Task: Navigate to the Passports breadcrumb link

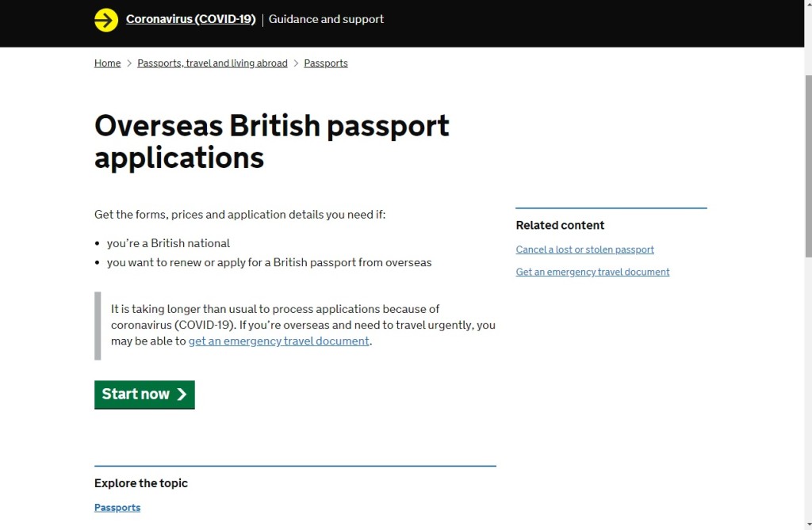Action: (326, 63)
